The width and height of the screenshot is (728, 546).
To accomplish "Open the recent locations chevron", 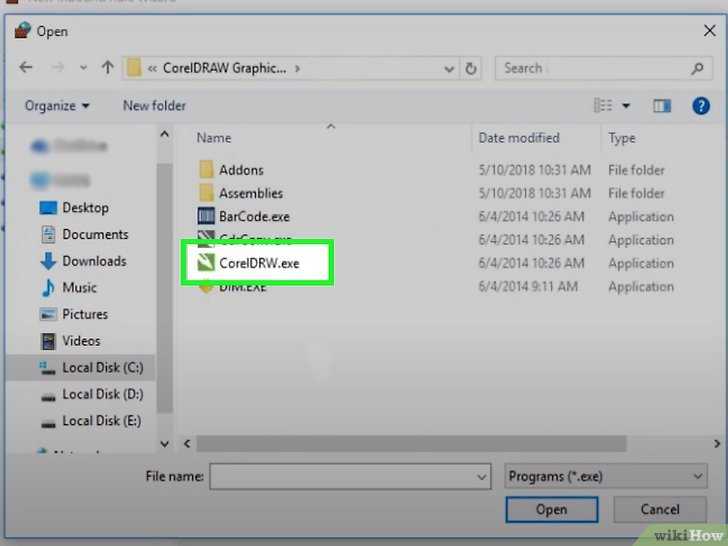I will [83, 68].
